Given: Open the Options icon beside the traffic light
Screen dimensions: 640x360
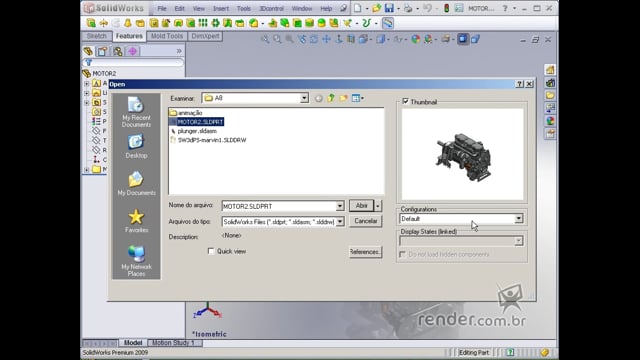Looking at the screenshot, I should (x=459, y=8).
